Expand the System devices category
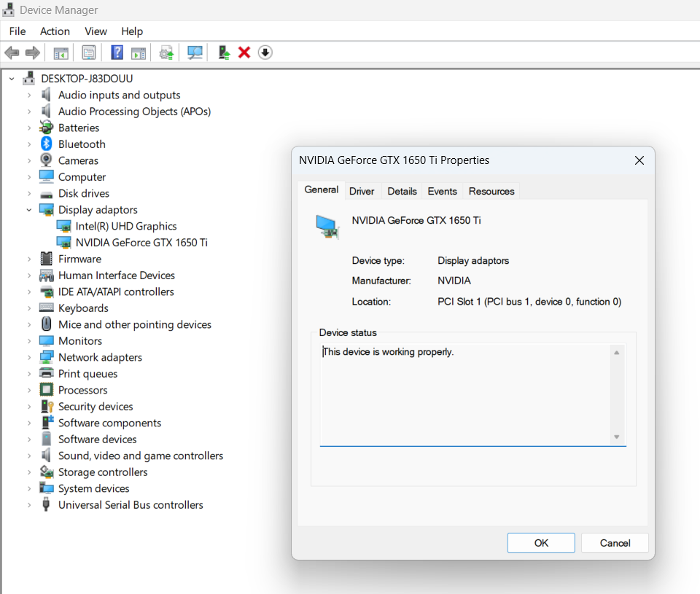The image size is (700, 594). pos(29,488)
